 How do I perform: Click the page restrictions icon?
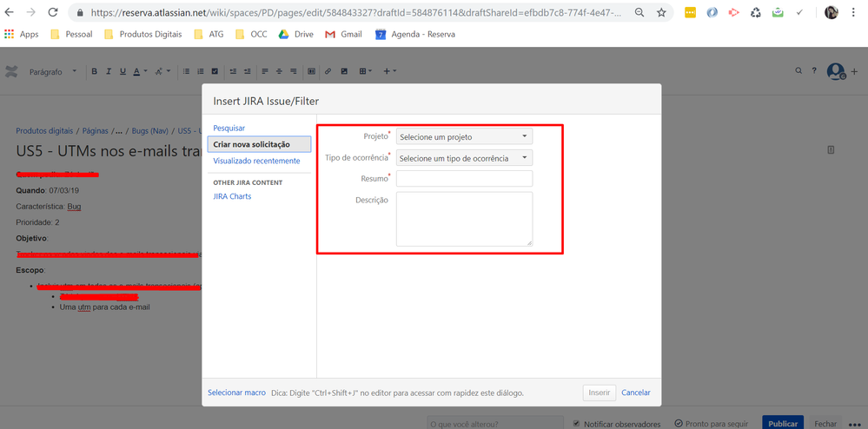[831, 149]
